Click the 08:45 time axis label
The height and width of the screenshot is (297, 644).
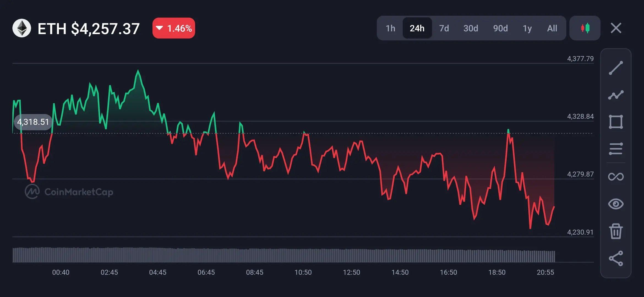[255, 272]
